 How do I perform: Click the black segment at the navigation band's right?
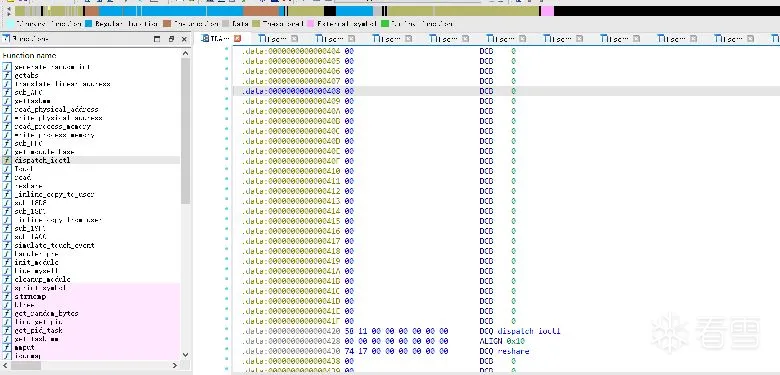coord(667,11)
